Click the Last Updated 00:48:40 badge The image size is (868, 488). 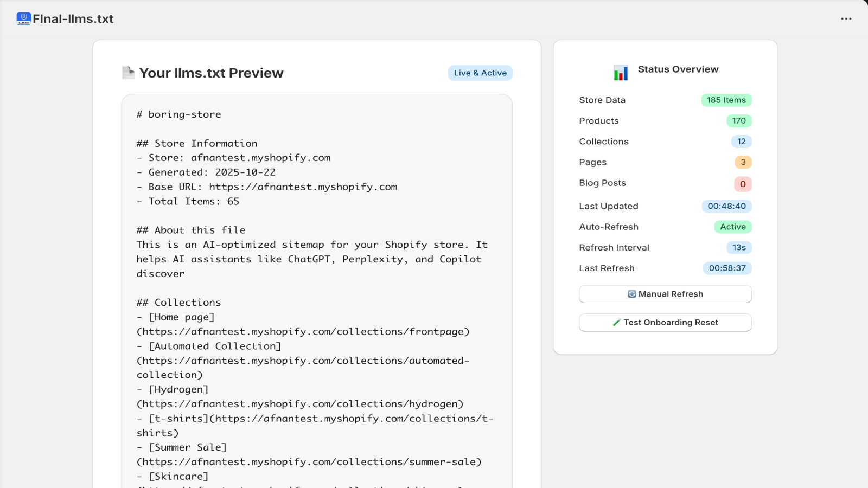coord(727,206)
